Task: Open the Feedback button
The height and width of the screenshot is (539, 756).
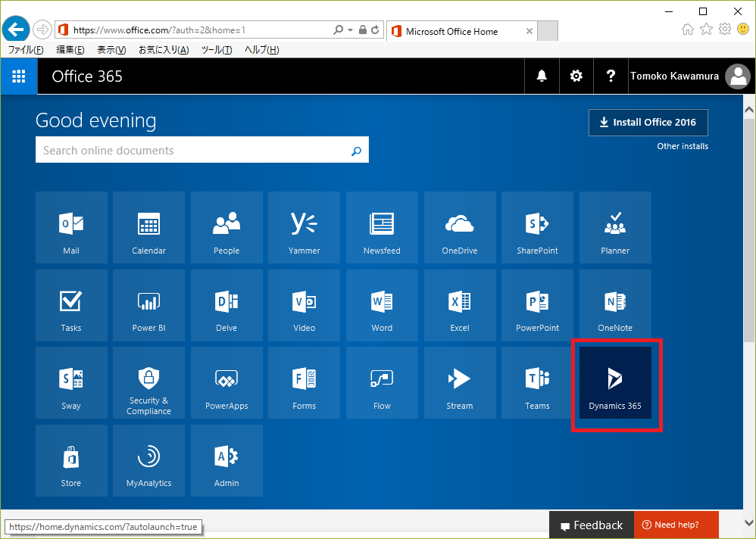Action: [592, 525]
